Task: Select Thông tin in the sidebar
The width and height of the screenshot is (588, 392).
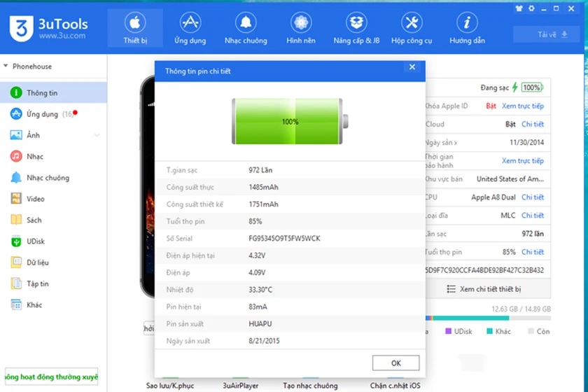Action: [x=53, y=92]
